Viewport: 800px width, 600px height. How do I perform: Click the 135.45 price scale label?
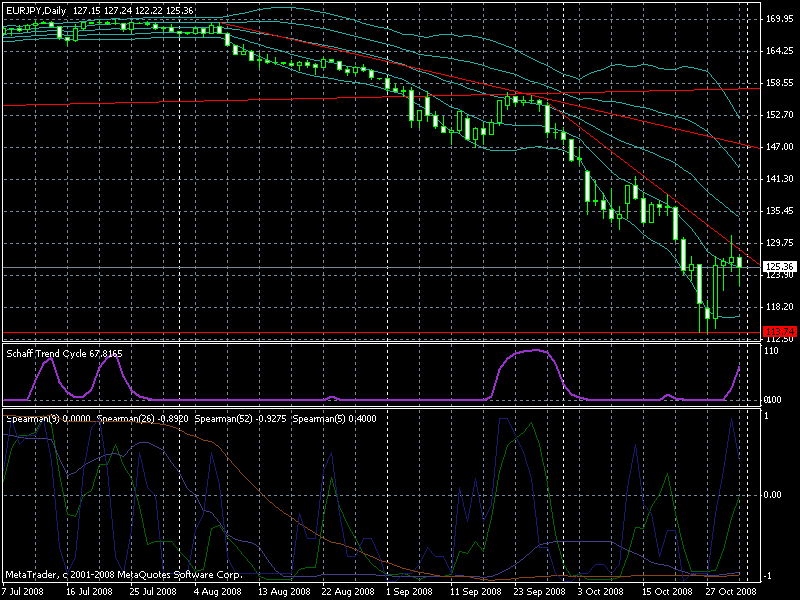tap(780, 211)
